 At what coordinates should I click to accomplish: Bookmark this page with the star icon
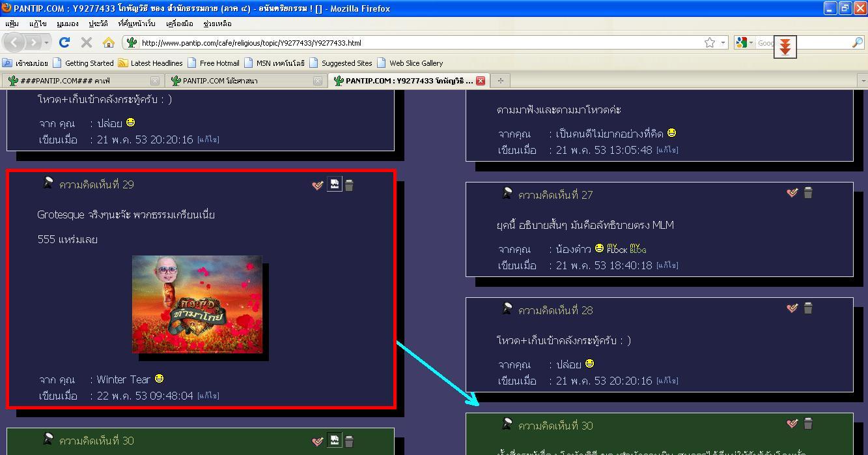[x=710, y=42]
